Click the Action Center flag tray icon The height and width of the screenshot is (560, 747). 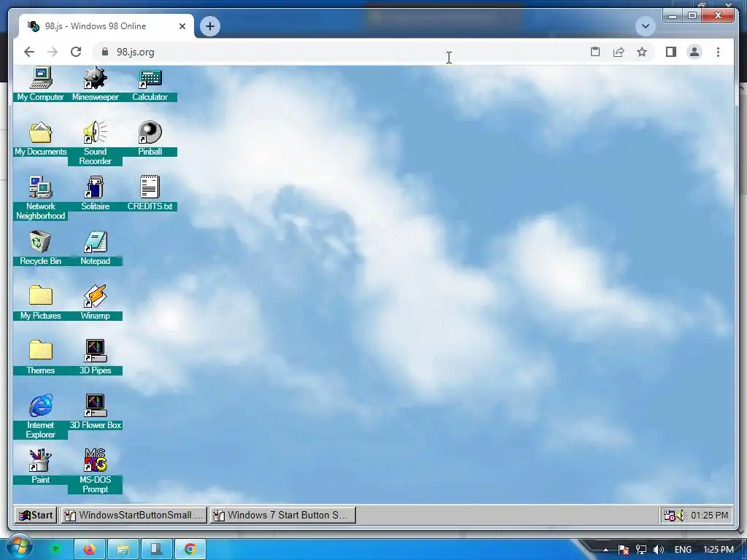tap(624, 550)
